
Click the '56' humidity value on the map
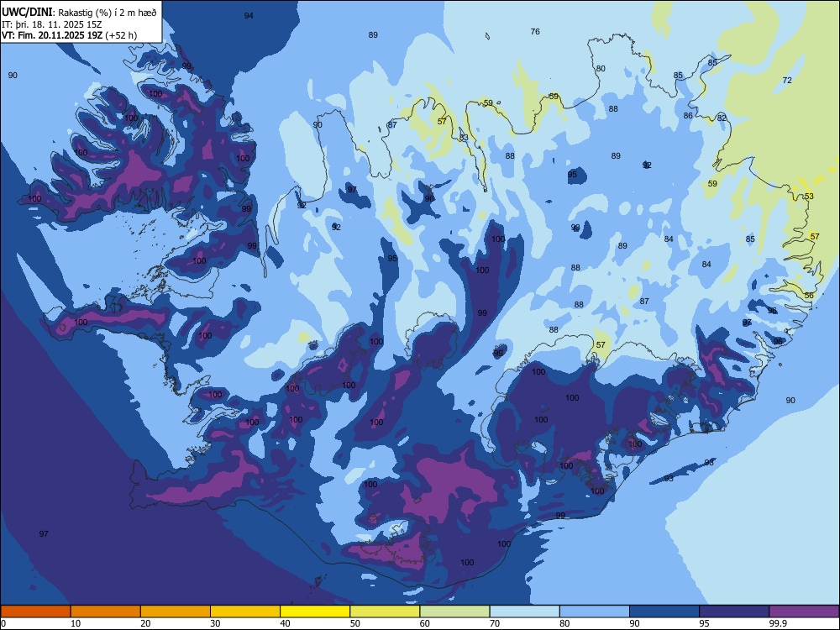tap(809, 295)
